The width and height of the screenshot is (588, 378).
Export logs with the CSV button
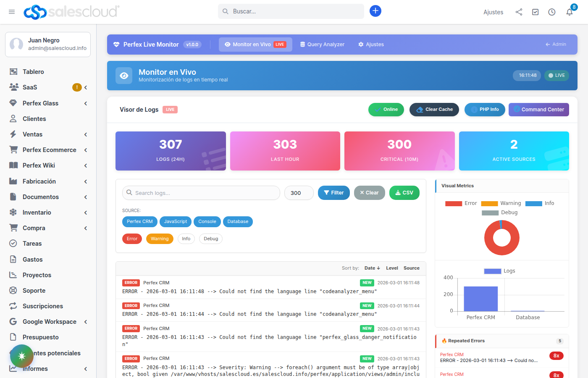[x=404, y=193]
